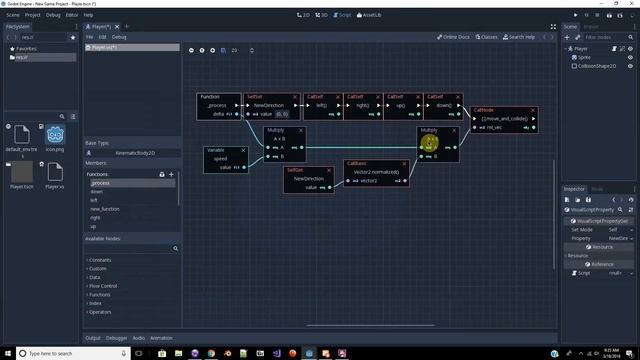
Task: Toggle distraction-free fullscreen mode
Action: (553, 27)
